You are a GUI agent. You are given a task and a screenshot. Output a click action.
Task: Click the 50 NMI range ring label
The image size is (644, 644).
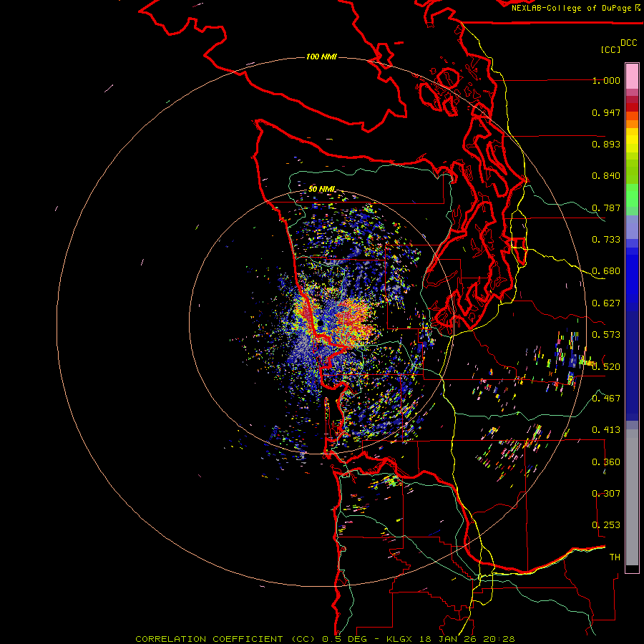321,189
